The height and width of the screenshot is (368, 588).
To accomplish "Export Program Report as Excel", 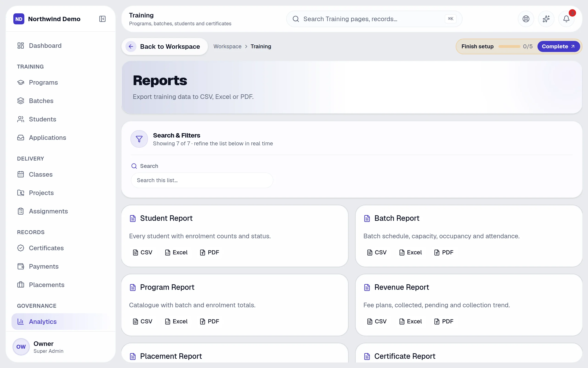I will pyautogui.click(x=176, y=321).
